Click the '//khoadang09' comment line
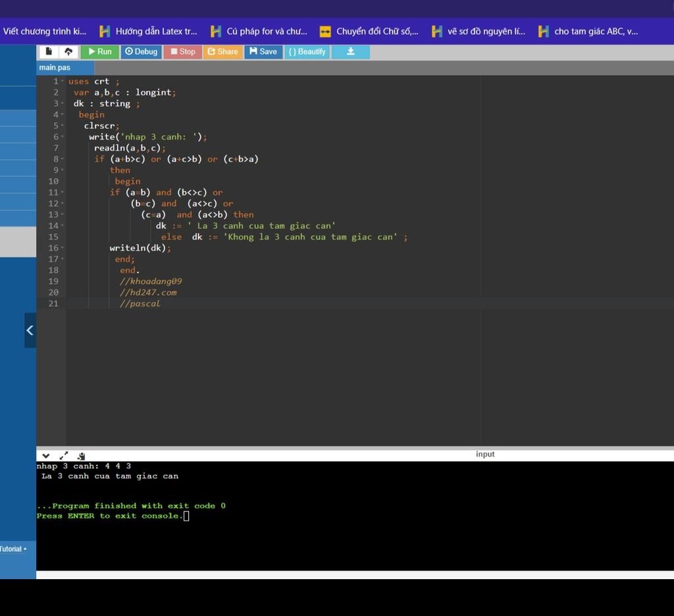 [x=151, y=281]
